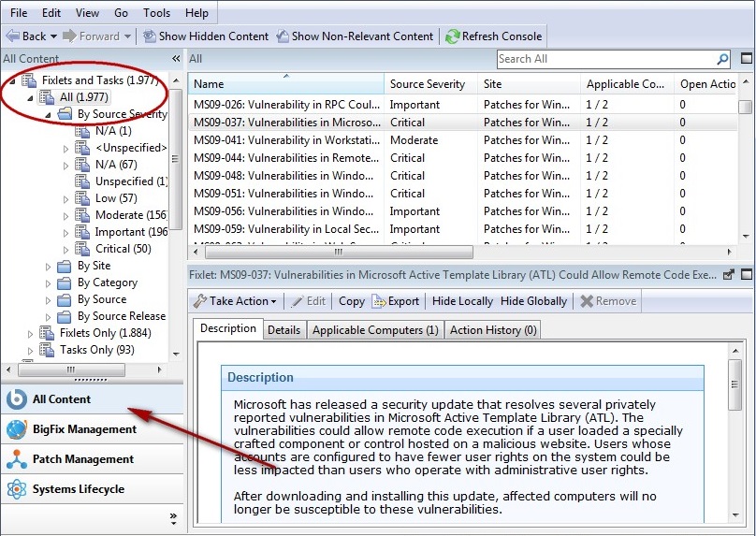Screen dimensions: 756x536
Task: Expand the Tasks Only node
Action: tap(30, 351)
